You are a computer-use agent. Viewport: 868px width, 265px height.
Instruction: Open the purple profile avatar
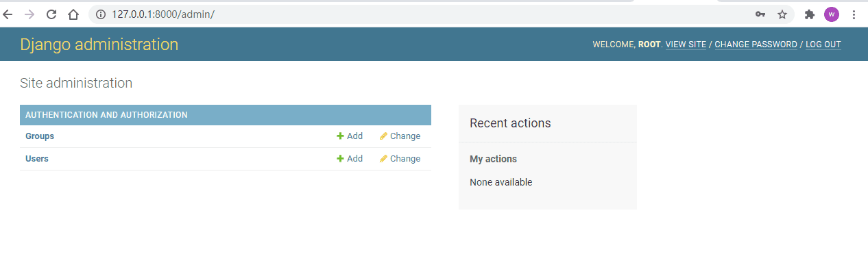pyautogui.click(x=832, y=14)
